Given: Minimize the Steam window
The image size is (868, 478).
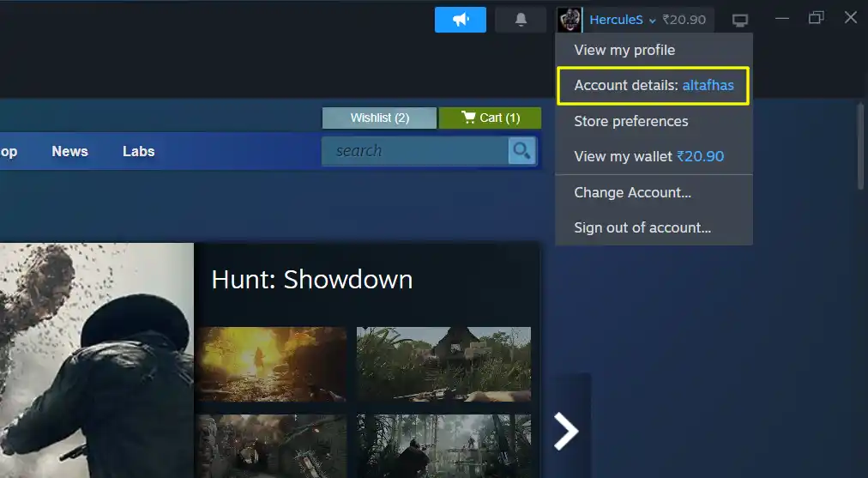Looking at the screenshot, I should (782, 18).
